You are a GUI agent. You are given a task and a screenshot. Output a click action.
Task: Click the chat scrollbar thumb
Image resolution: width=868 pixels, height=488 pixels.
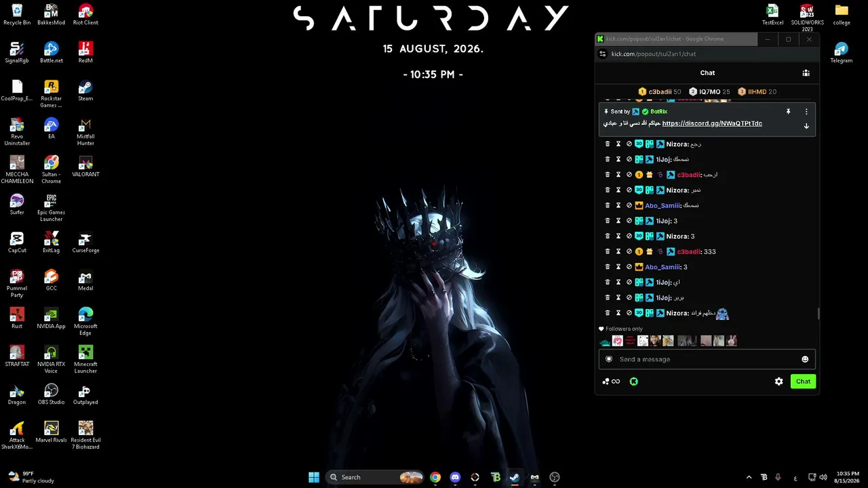(x=818, y=314)
